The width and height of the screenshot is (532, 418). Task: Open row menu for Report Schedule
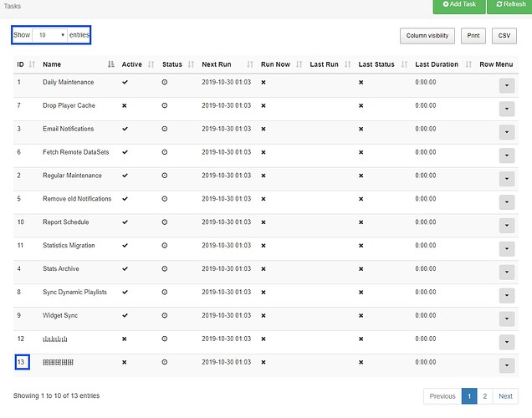[x=507, y=226]
